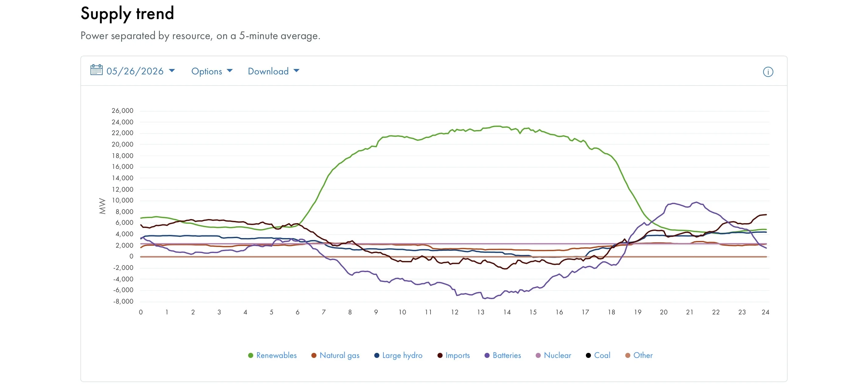Click the dark blue Large hydro dot
Viewport: 868px width, 384px height.
pyautogui.click(x=377, y=356)
